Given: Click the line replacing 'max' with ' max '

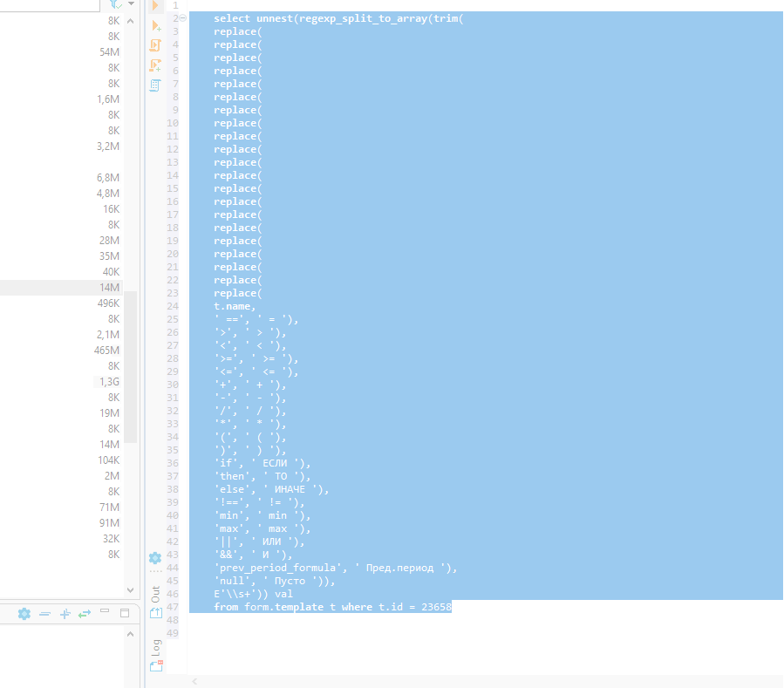Looking at the screenshot, I should coord(262,528).
